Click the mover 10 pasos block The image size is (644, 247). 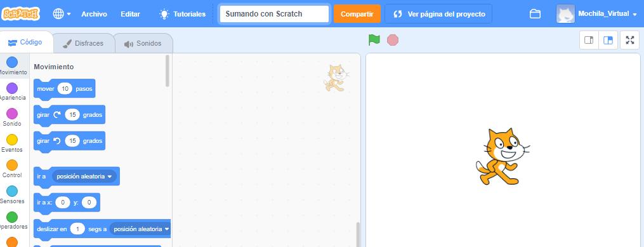(64, 89)
